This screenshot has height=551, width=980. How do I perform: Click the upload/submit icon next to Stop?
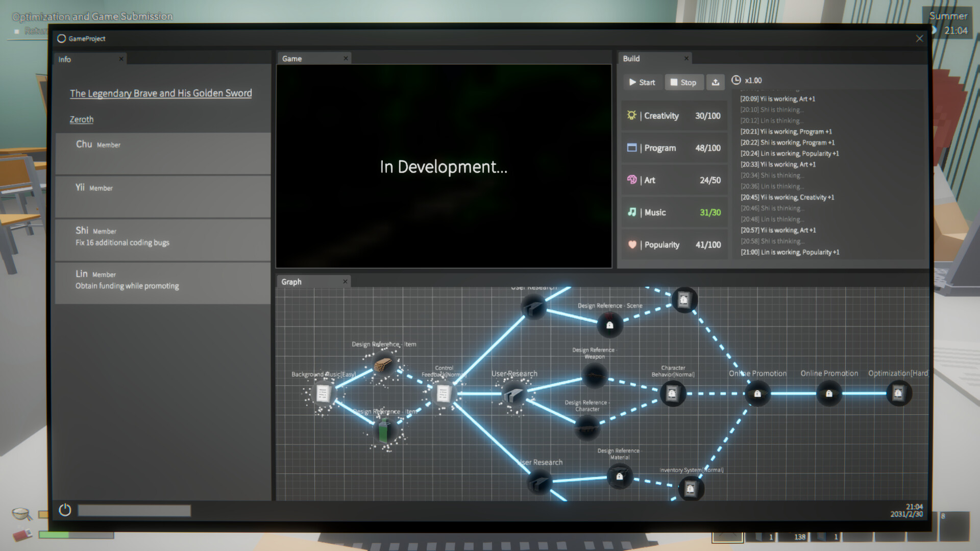pyautogui.click(x=716, y=82)
